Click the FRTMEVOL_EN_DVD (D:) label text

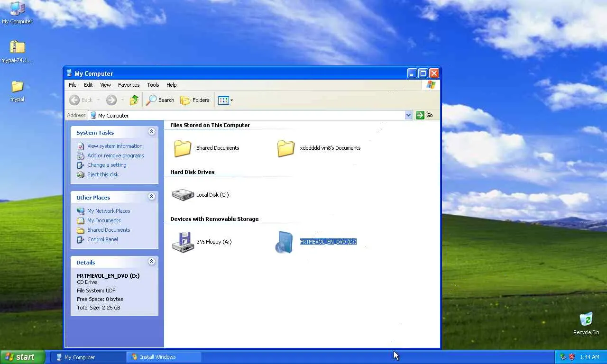tap(328, 242)
